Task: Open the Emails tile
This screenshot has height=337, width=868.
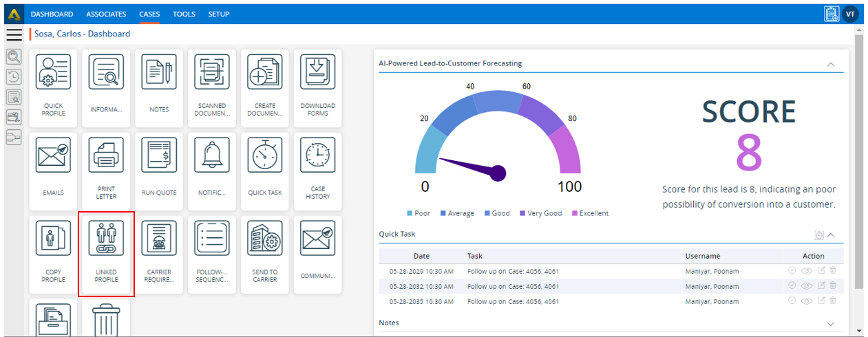Action: [x=53, y=171]
